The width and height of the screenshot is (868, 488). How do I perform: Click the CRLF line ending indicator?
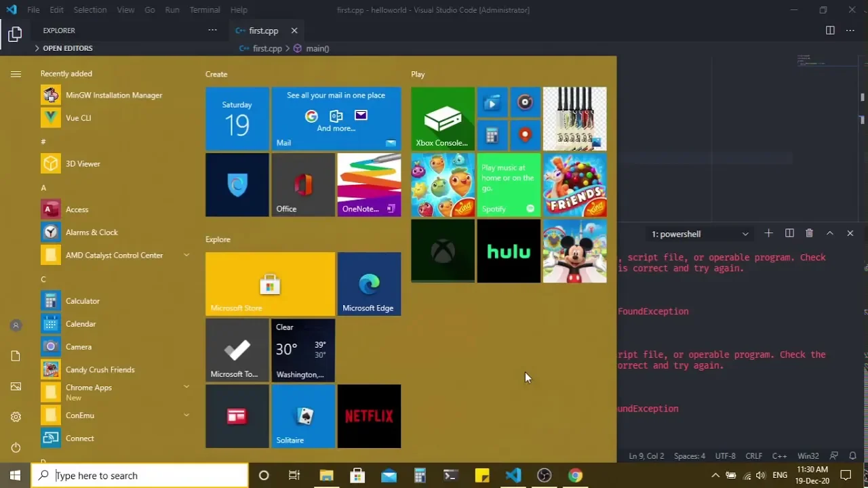point(753,456)
